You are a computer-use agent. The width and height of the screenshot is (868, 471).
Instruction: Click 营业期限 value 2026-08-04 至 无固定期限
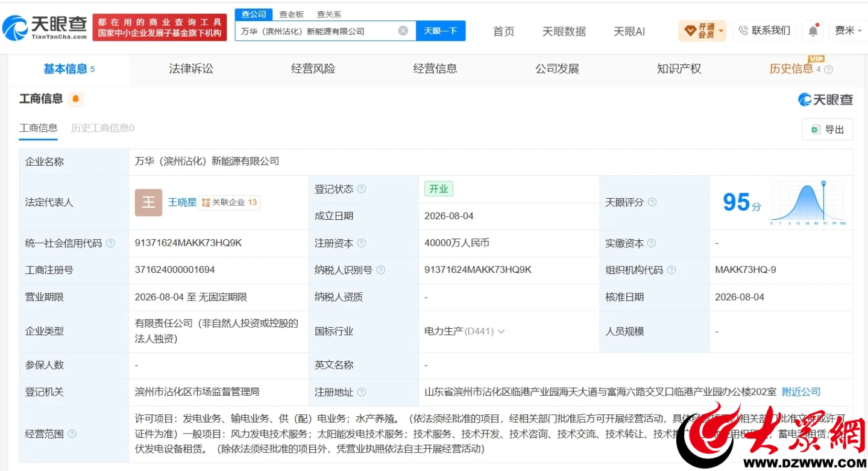[191, 297]
